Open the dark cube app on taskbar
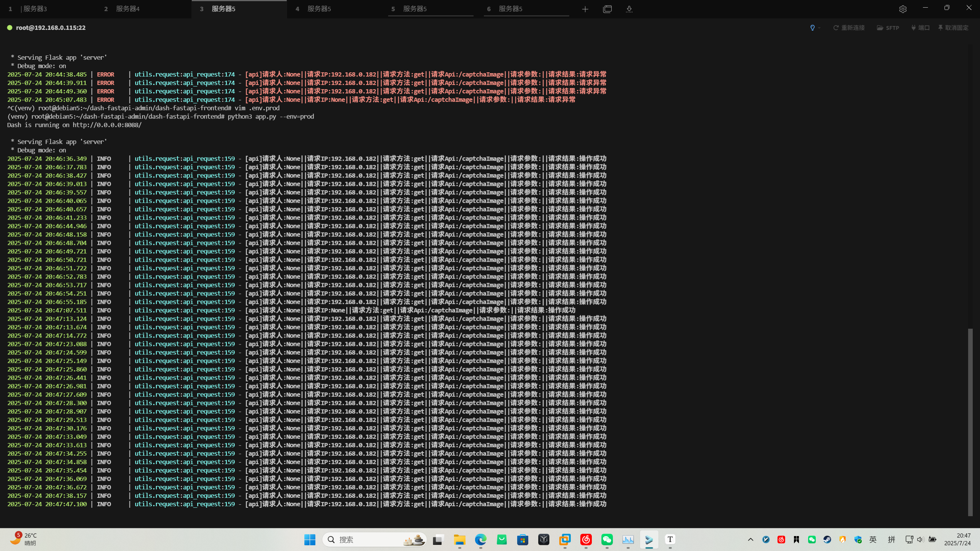Screen dimensions: 980x551 544,540
